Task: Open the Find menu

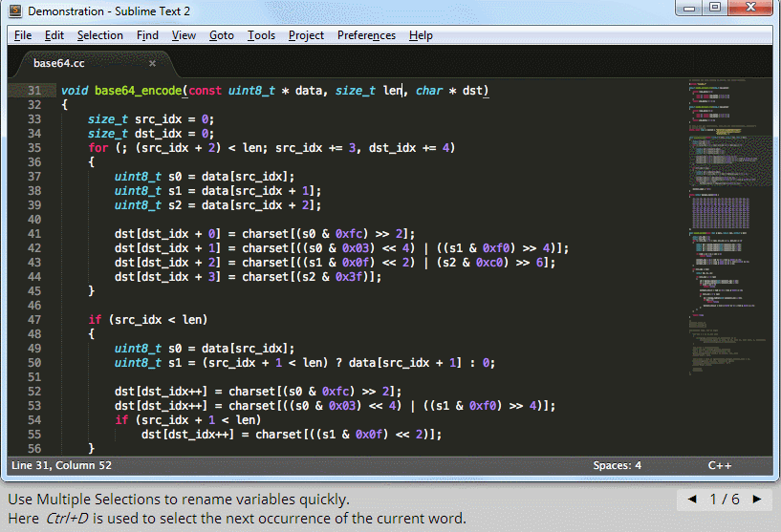Action: point(147,35)
